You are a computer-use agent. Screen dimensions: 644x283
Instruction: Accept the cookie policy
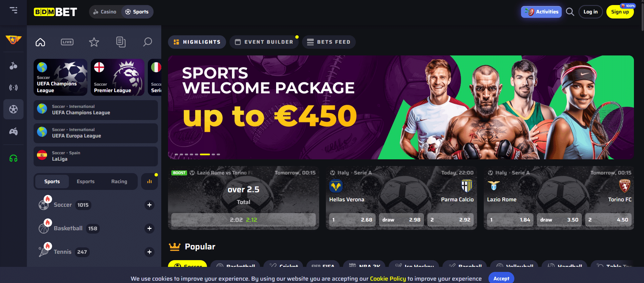tap(501, 278)
